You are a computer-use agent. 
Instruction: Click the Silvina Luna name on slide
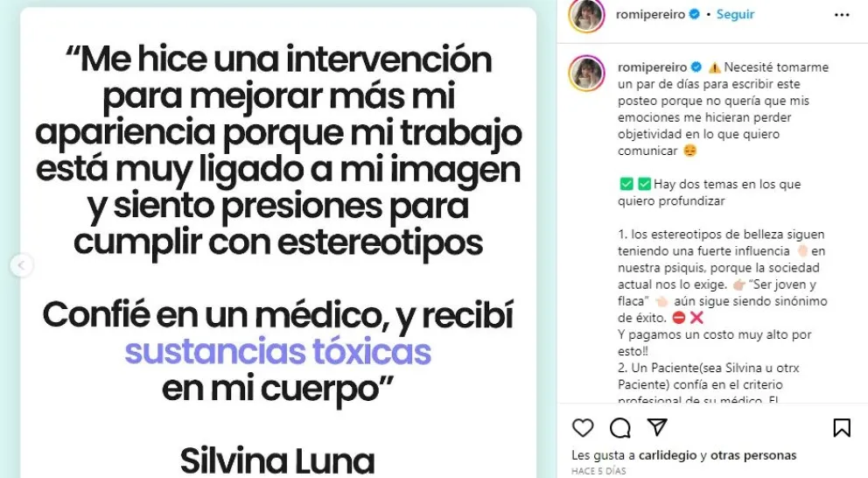277,460
